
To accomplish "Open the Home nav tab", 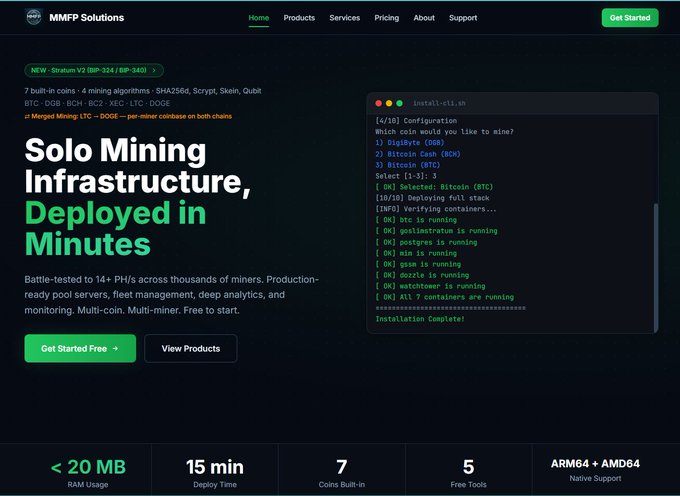I will [258, 18].
